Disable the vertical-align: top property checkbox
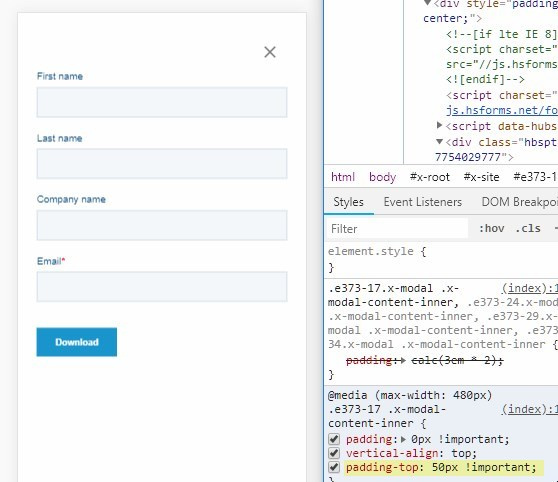The height and width of the screenshot is (482, 558). [334, 453]
